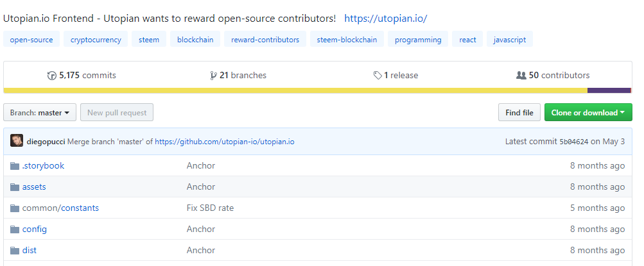Click the Utopian.io Frontend description text
The image size is (644, 266).
click(x=170, y=19)
